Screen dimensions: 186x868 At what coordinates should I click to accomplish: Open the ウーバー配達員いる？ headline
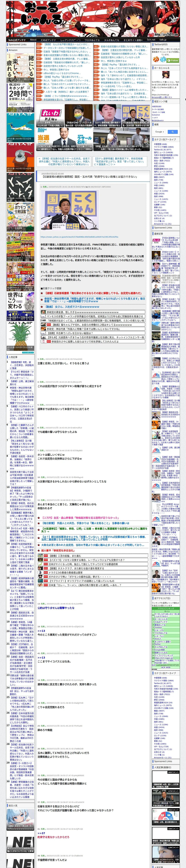(x=124, y=97)
